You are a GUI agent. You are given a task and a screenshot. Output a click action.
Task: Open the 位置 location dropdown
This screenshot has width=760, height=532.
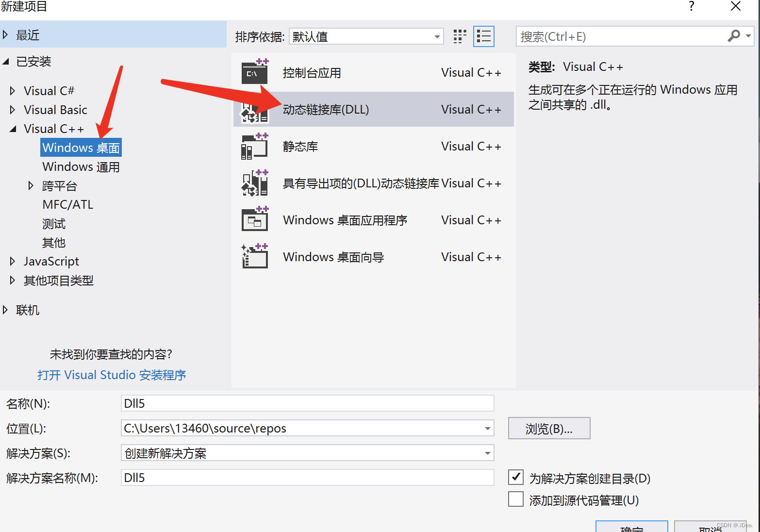(x=487, y=428)
